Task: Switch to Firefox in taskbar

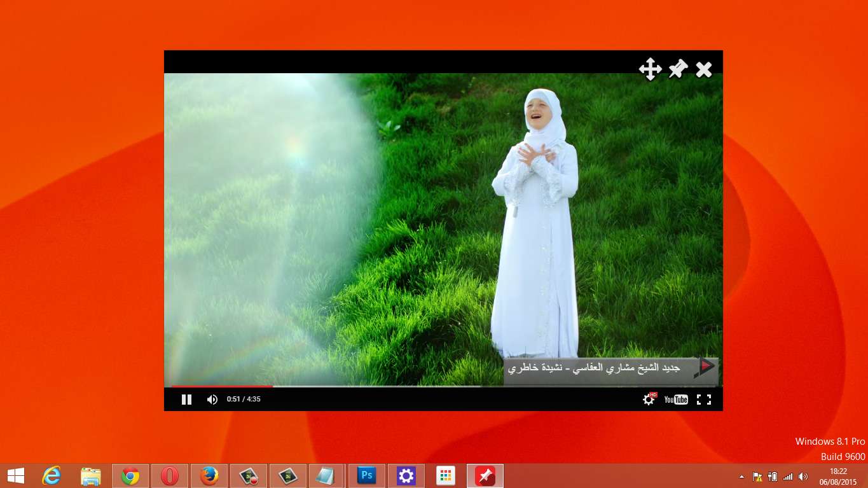Action: click(x=209, y=475)
